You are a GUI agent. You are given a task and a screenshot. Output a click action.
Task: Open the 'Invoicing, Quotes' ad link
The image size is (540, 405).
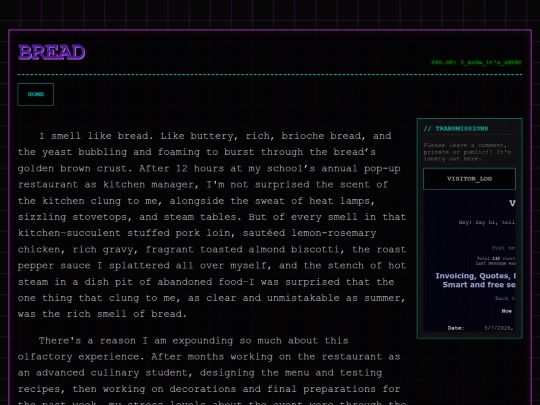[x=476, y=280]
